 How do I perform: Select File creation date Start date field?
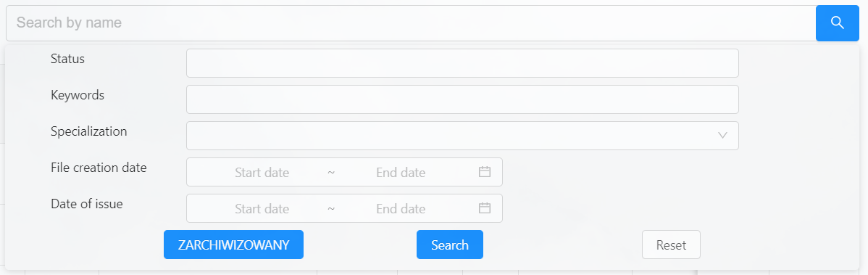click(x=262, y=173)
